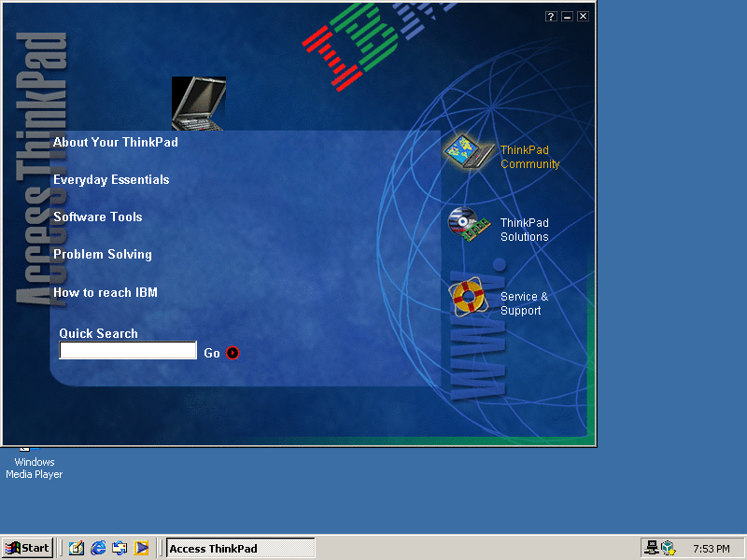Image resolution: width=747 pixels, height=560 pixels.
Task: Launch Internet Explorer from Quick Launch
Action: coord(98,549)
